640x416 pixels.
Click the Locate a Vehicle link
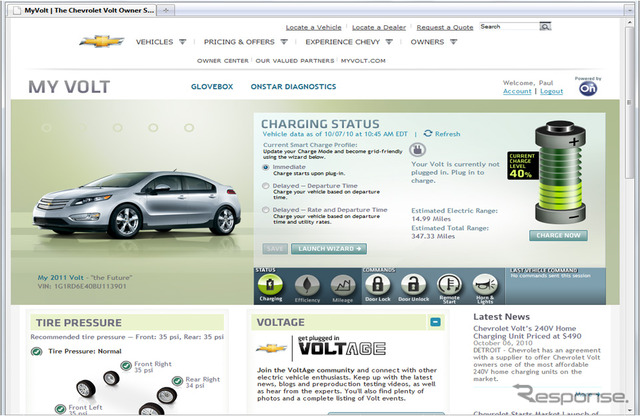tap(313, 27)
